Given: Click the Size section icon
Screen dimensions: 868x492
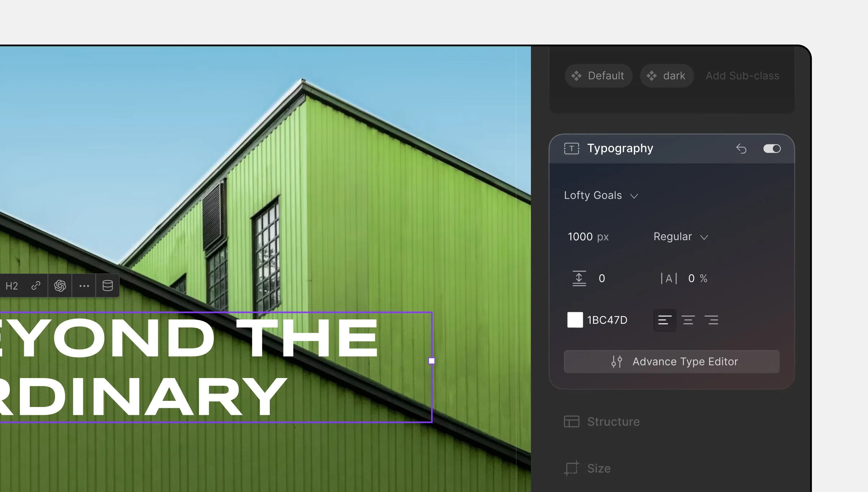Looking at the screenshot, I should coord(571,467).
